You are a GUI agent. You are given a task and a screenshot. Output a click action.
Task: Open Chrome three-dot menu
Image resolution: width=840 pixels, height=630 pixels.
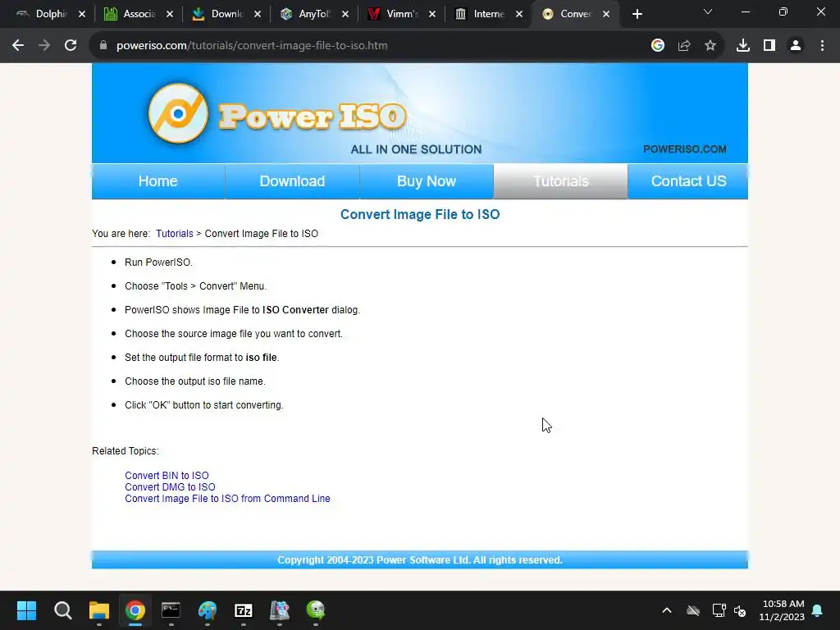coord(822,46)
